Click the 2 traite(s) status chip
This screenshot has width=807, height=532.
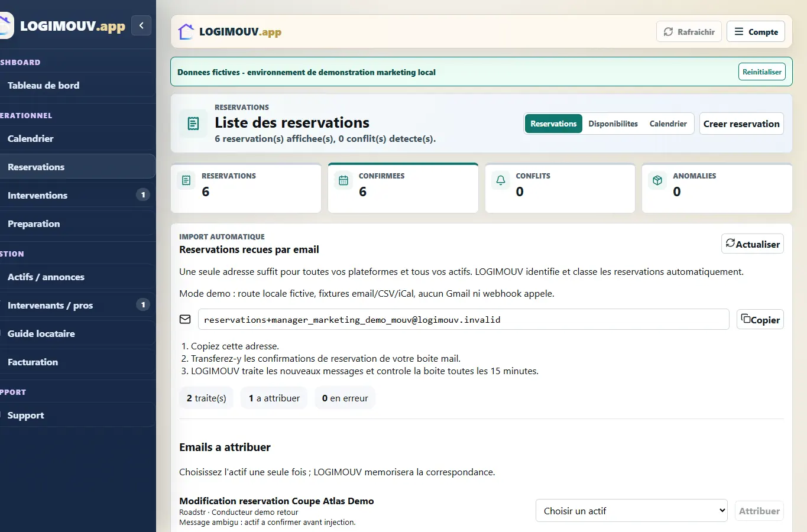click(206, 398)
